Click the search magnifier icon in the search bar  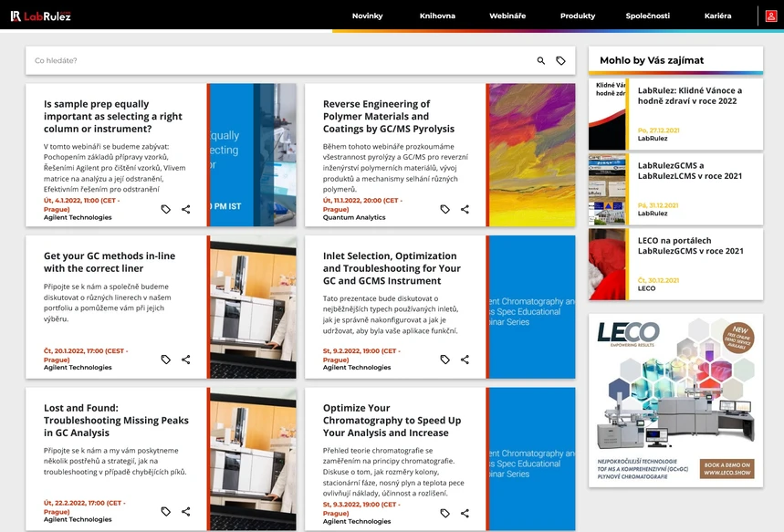coord(540,58)
